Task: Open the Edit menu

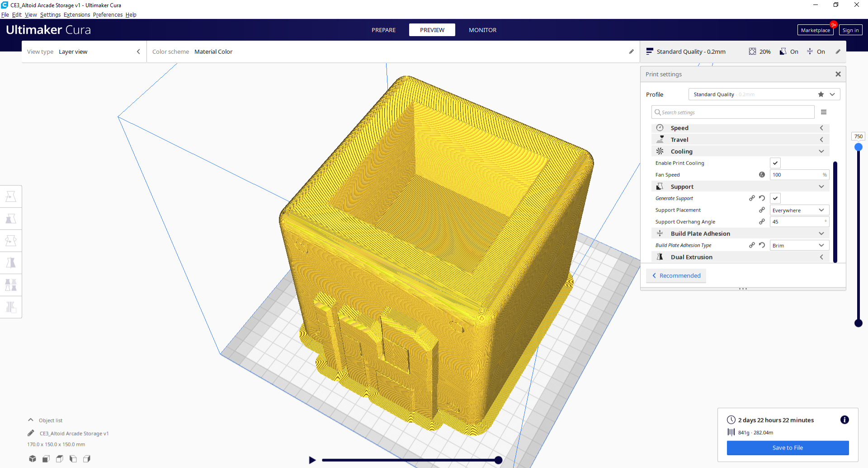Action: pyautogui.click(x=17, y=14)
